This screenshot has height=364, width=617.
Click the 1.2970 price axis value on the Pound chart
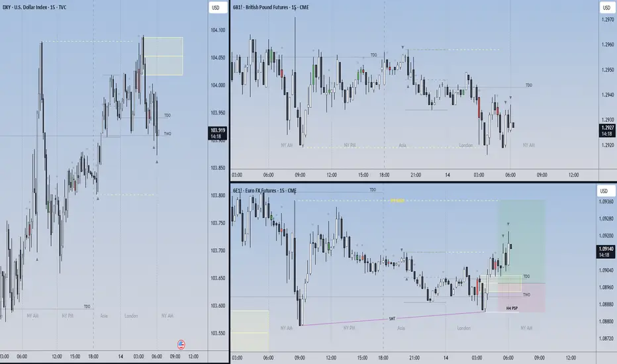coord(608,19)
